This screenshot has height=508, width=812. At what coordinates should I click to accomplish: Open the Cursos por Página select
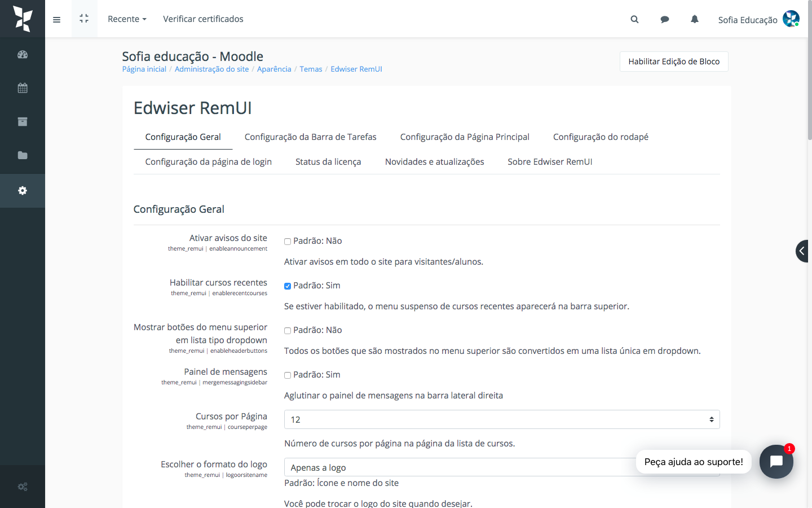point(502,419)
